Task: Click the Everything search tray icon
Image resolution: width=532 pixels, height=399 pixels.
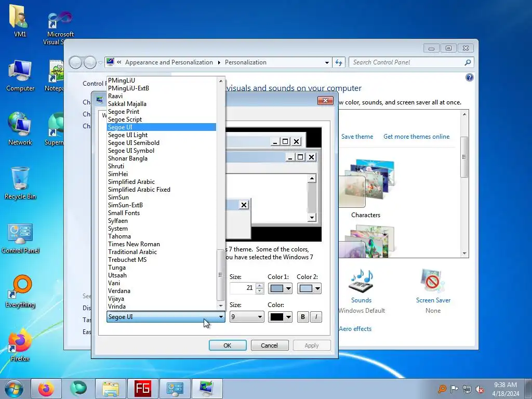Action: point(442,389)
